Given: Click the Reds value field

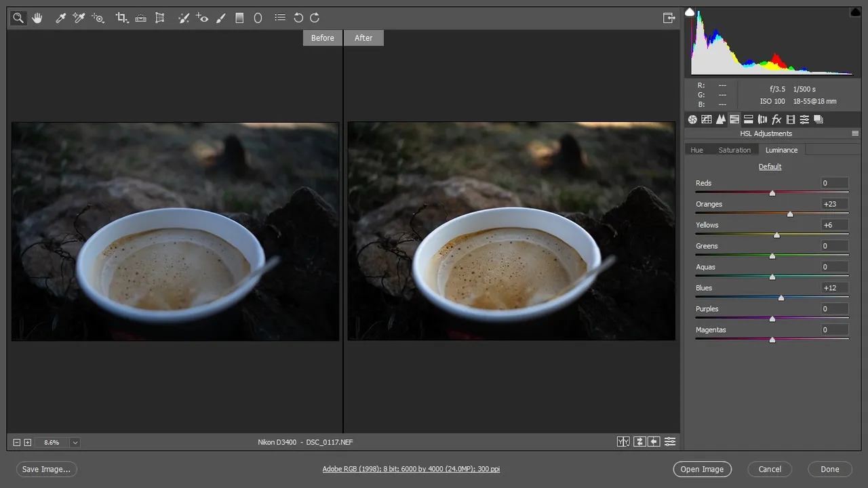Looking at the screenshot, I should tap(834, 183).
